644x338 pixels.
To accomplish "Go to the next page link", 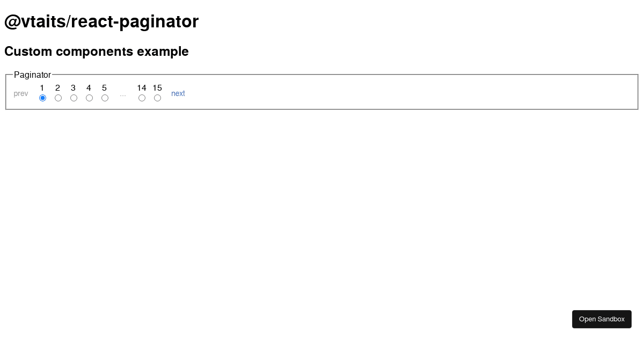I will [178, 93].
